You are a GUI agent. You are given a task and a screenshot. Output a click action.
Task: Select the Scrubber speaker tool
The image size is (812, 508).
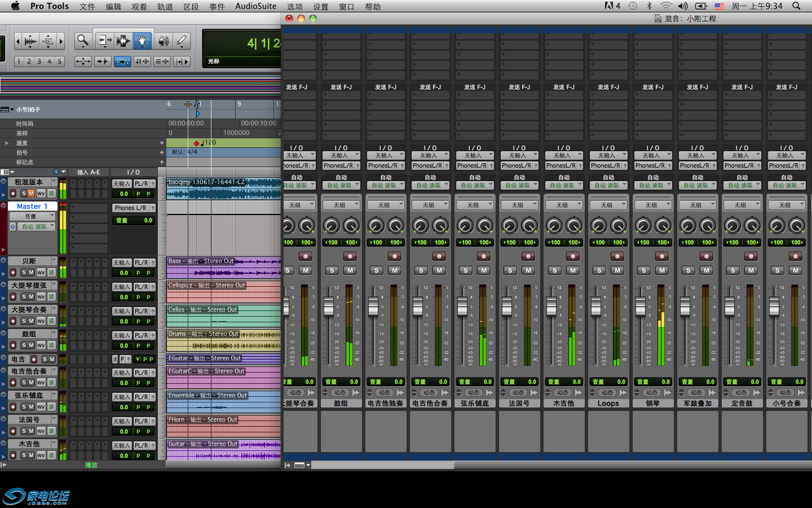pos(163,40)
